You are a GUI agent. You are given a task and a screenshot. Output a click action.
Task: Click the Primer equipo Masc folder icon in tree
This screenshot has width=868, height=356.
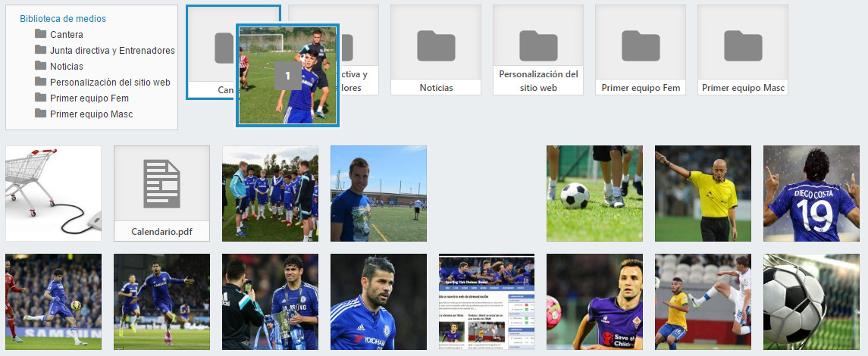click(x=41, y=114)
